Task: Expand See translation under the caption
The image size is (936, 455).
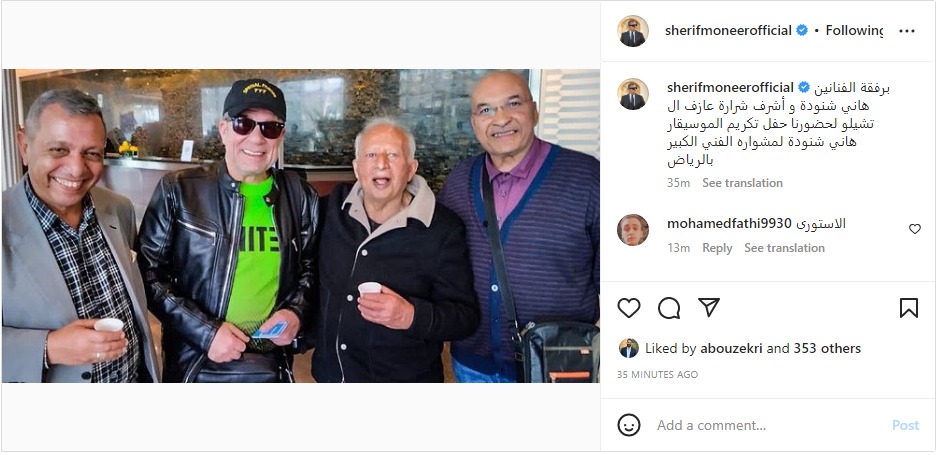Action: (742, 183)
